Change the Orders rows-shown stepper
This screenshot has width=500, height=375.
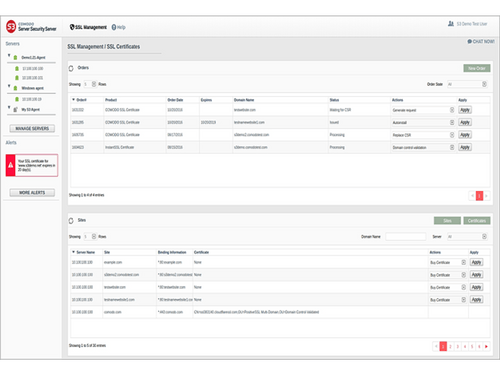[94, 84]
